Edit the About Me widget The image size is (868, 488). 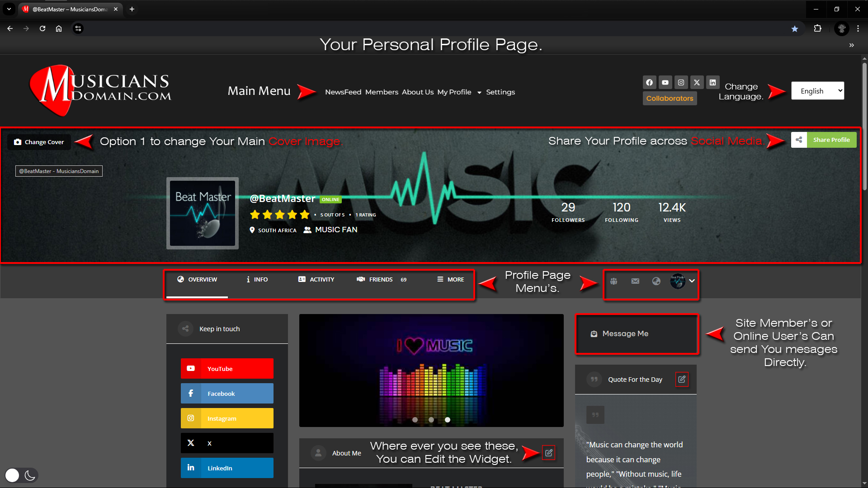pyautogui.click(x=549, y=453)
